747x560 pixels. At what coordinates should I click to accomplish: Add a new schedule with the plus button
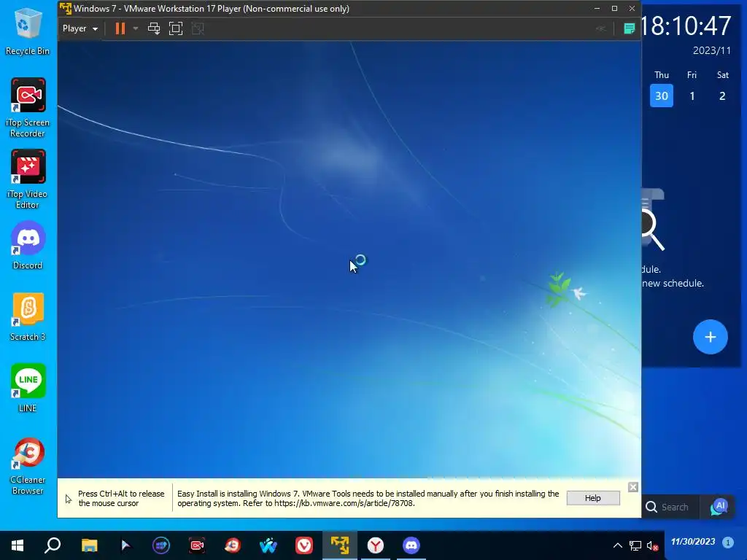click(711, 337)
